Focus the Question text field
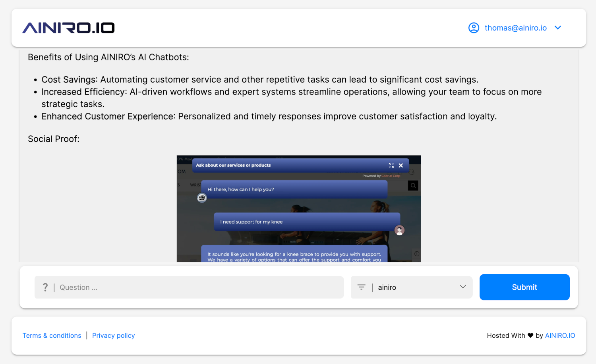This screenshot has width=596, height=364. [x=199, y=287]
